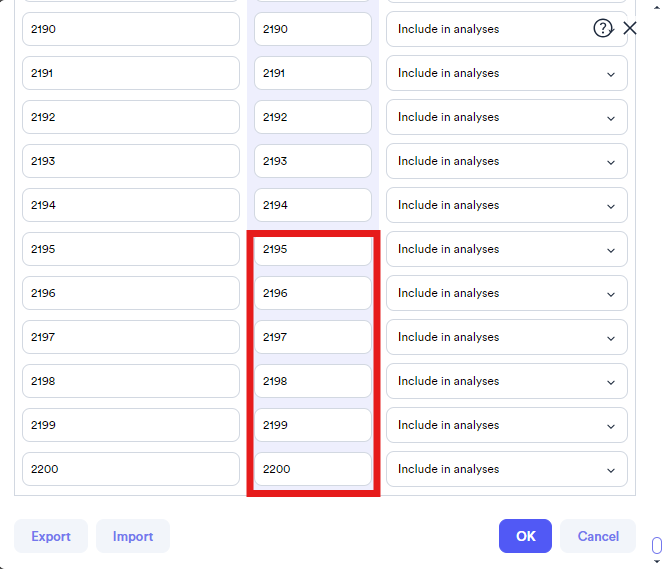Open the help question mark icon
The height and width of the screenshot is (569, 662).
point(602,28)
